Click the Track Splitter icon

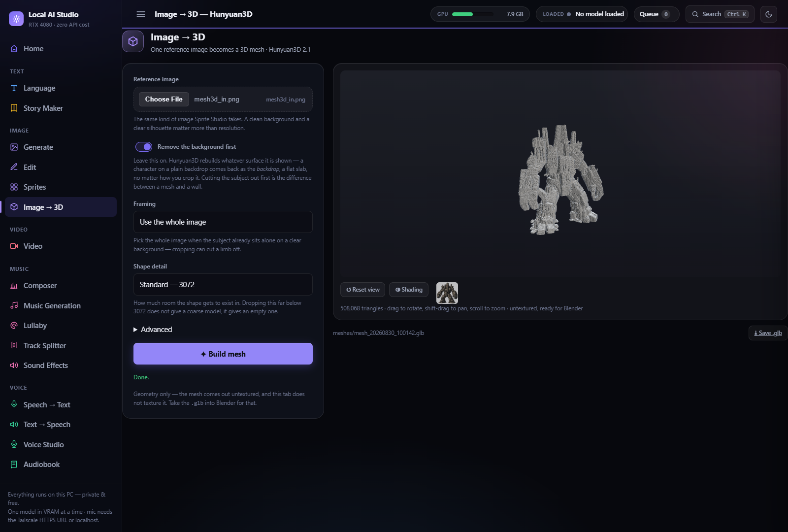(14, 345)
